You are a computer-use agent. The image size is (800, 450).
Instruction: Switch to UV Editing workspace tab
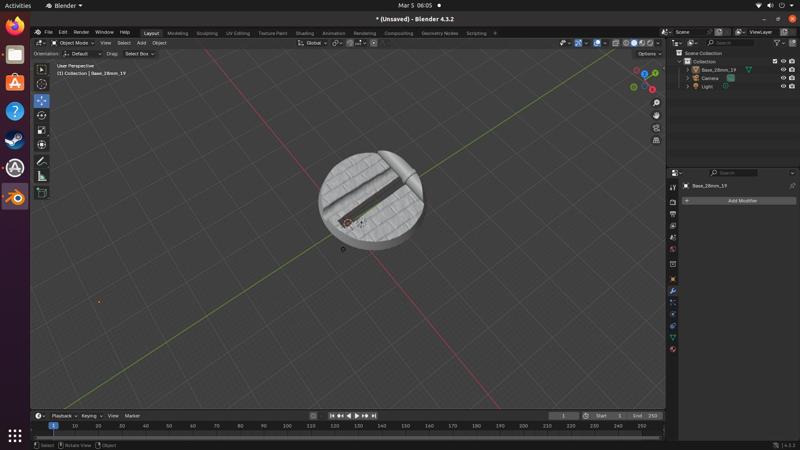(x=238, y=33)
